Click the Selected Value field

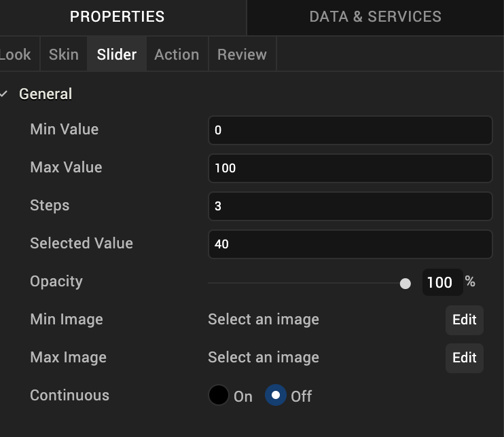click(350, 244)
